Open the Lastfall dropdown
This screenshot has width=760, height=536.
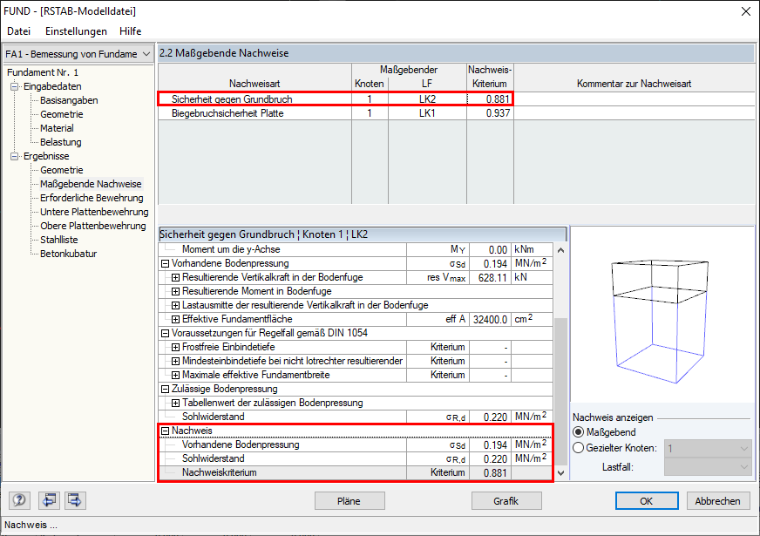point(708,467)
